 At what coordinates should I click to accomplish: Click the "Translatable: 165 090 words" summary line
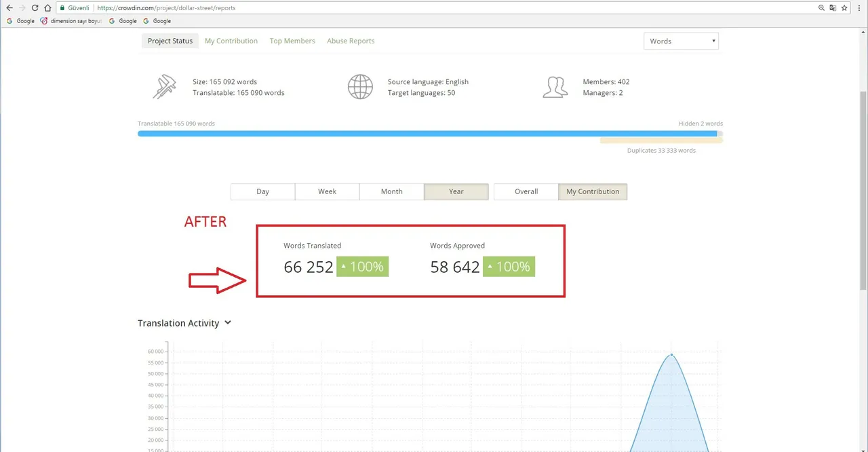[238, 93]
